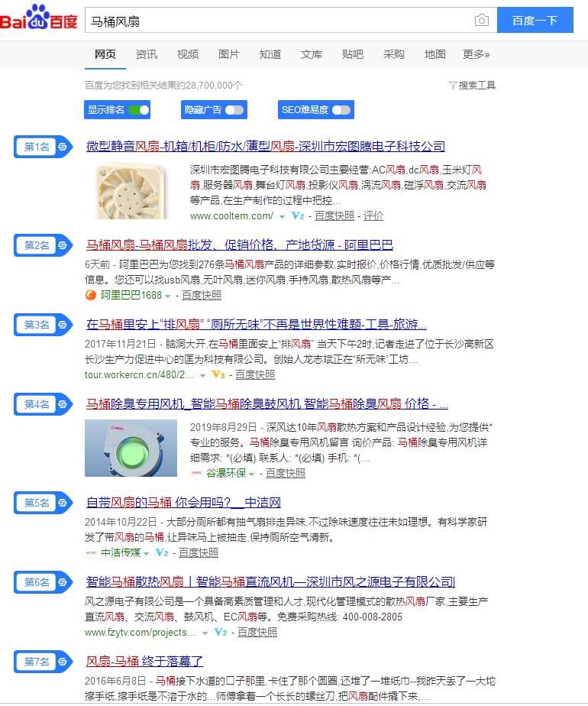Click V3 badge next to tour.workercn.cn
588x706 pixels.
tap(218, 374)
